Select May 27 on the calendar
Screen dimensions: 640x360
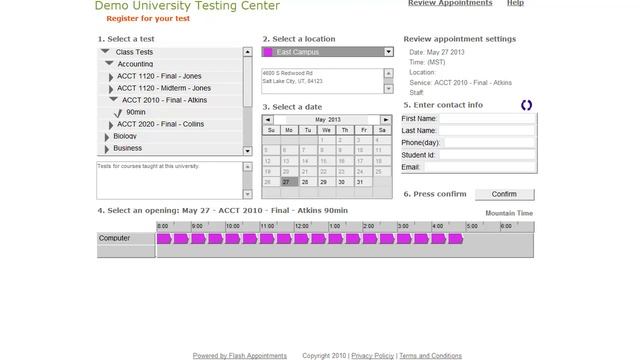click(289, 182)
